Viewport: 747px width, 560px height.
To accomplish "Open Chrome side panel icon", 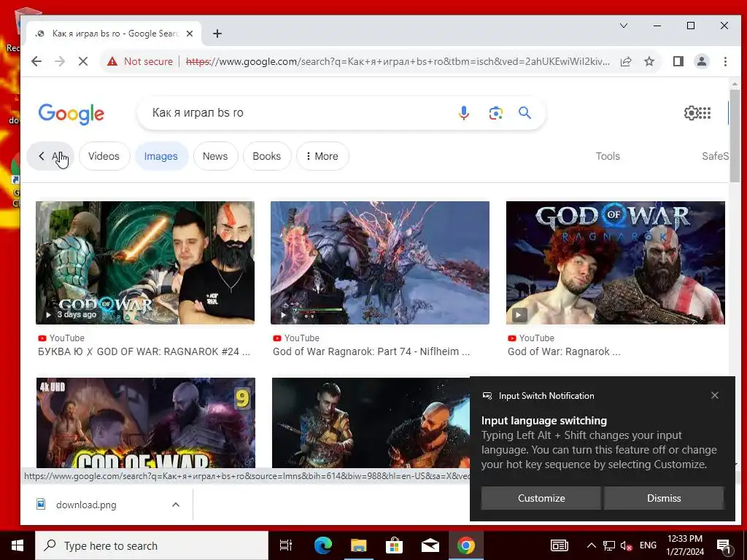I will tap(678, 61).
